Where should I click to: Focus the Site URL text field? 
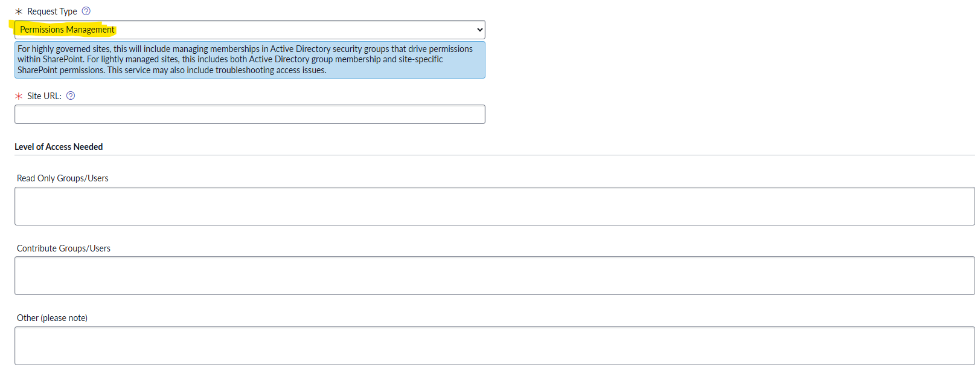[x=250, y=114]
